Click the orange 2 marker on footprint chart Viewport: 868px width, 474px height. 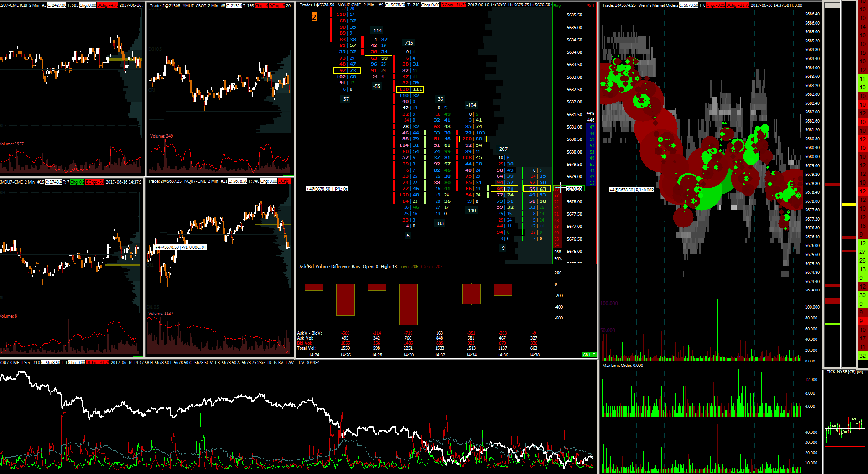click(314, 17)
